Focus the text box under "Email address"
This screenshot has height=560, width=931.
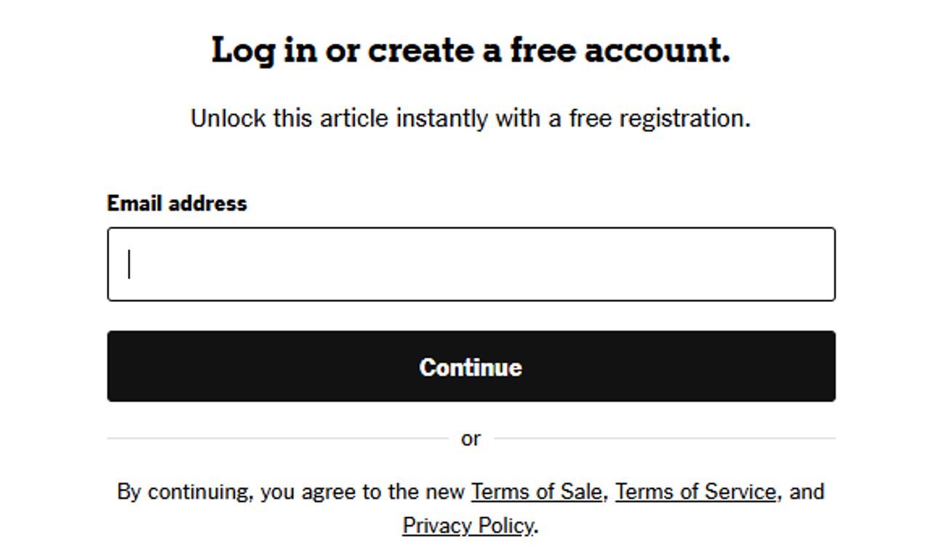471,264
